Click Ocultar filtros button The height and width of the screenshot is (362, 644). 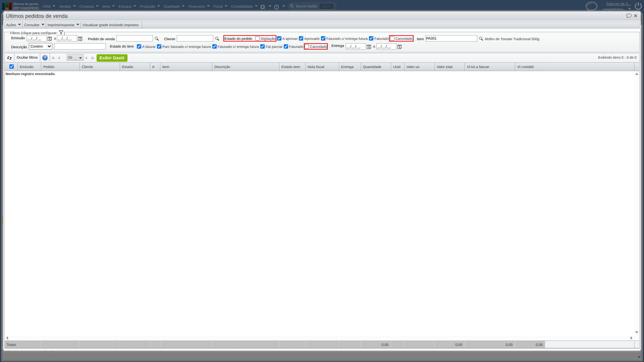point(27,58)
